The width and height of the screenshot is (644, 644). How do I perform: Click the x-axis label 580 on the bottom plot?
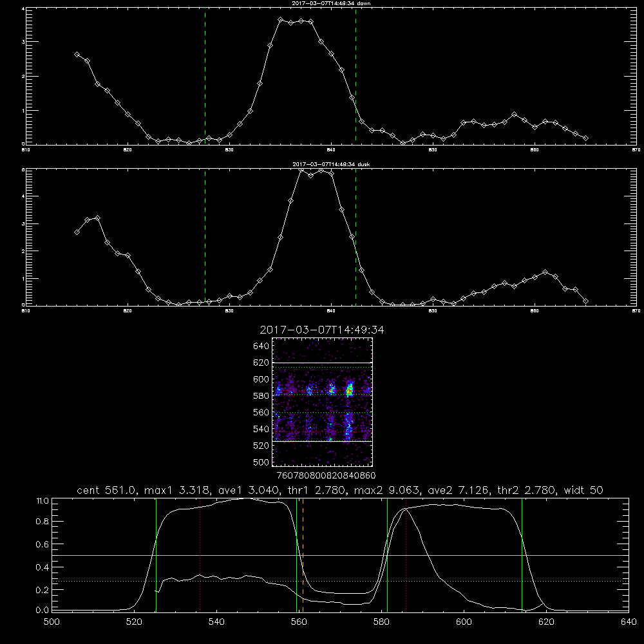coord(381,622)
